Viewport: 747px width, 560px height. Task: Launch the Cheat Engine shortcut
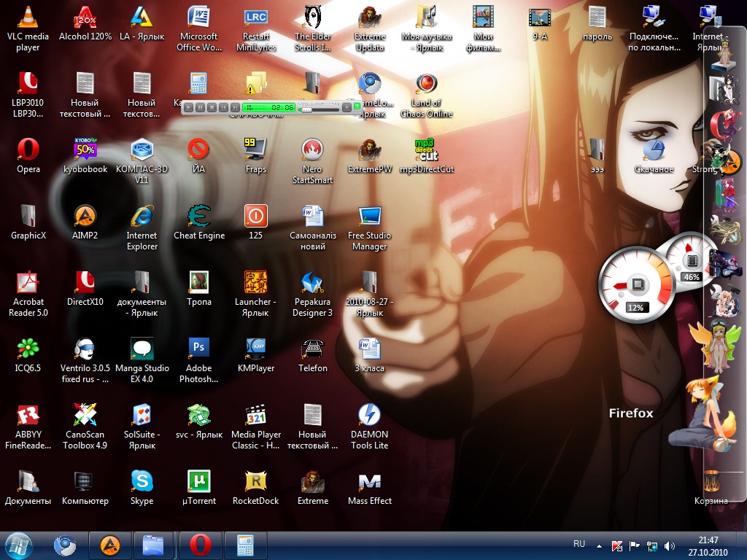[x=198, y=217]
